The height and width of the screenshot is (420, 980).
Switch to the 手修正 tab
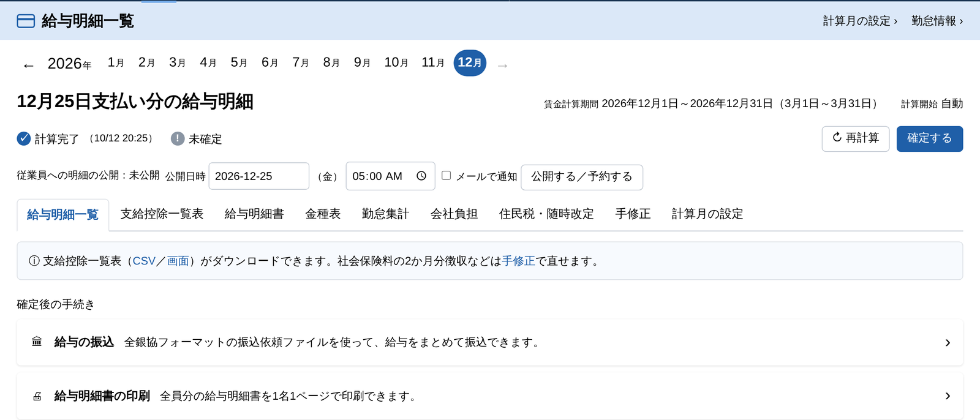pos(633,214)
